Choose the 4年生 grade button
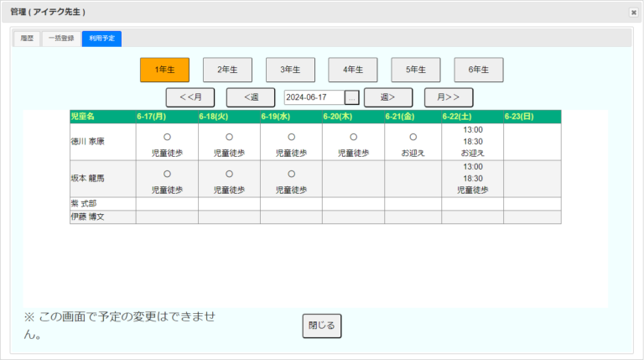Image resolution: width=644 pixels, height=360 pixels. [353, 70]
